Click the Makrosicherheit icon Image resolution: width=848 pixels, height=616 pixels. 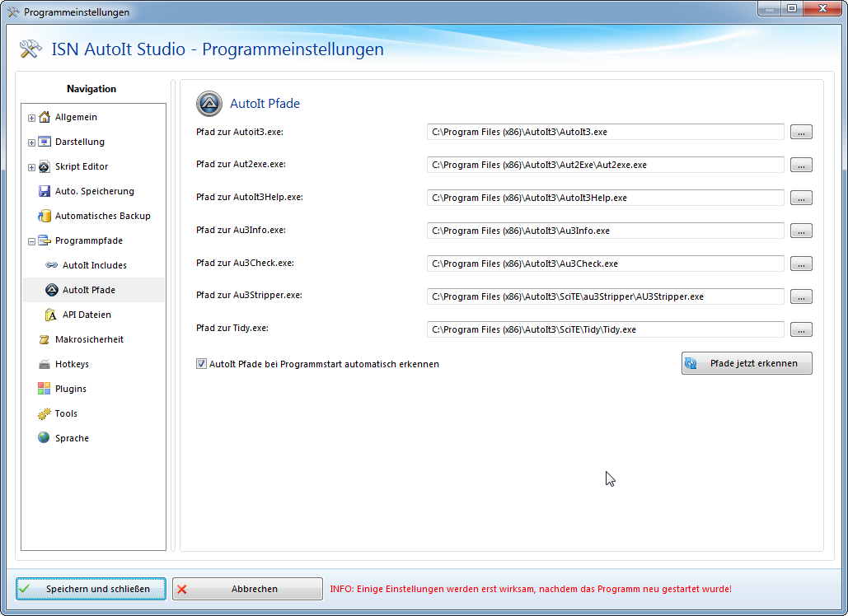[45, 339]
